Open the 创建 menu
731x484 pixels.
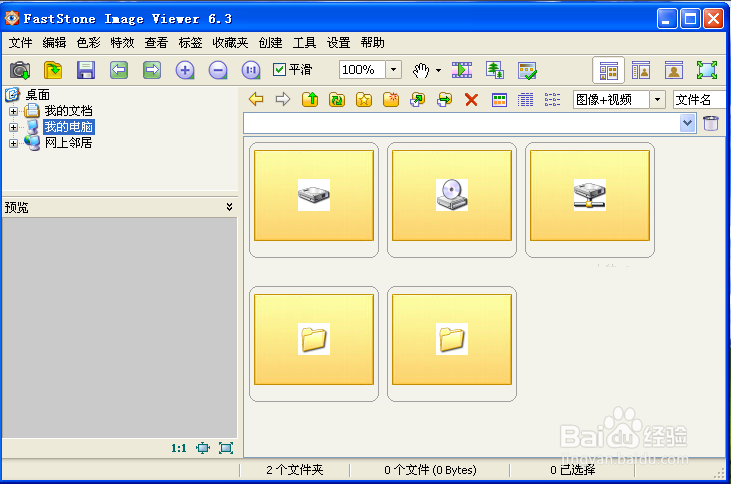270,43
